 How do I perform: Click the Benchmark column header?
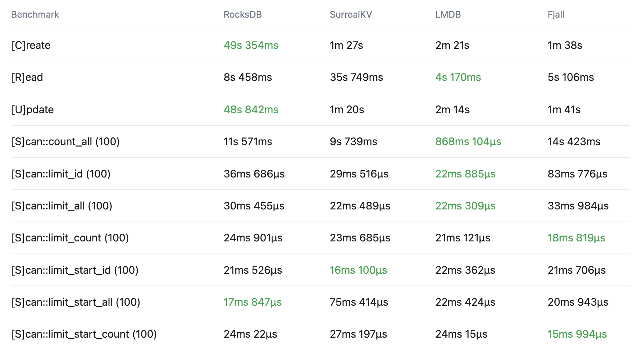(x=35, y=14)
